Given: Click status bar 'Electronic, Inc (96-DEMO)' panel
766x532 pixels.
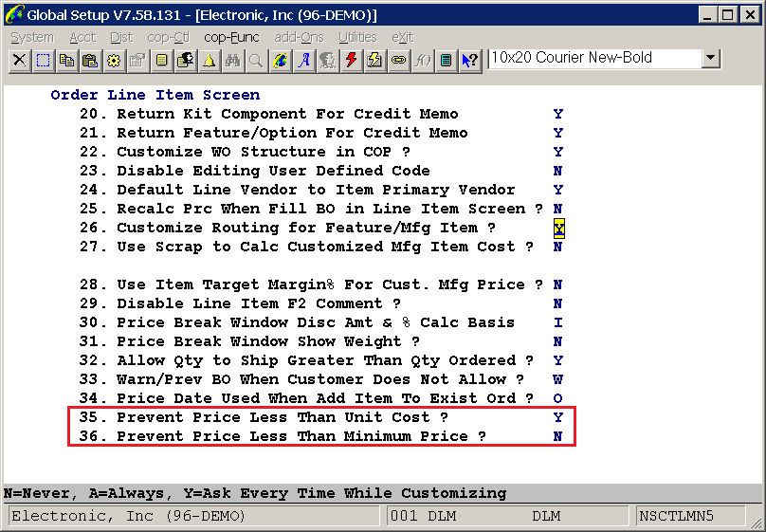Looking at the screenshot, I should click(194, 517).
